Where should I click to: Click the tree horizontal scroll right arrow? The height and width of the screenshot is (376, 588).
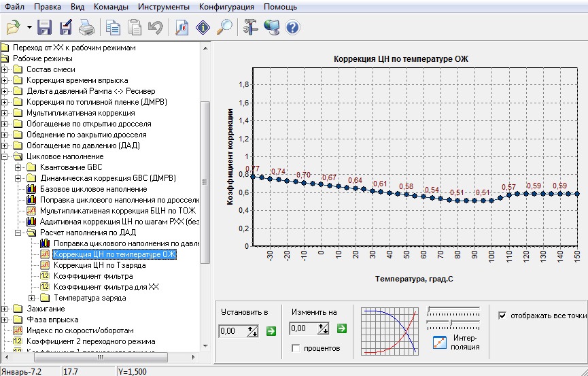tap(194, 357)
